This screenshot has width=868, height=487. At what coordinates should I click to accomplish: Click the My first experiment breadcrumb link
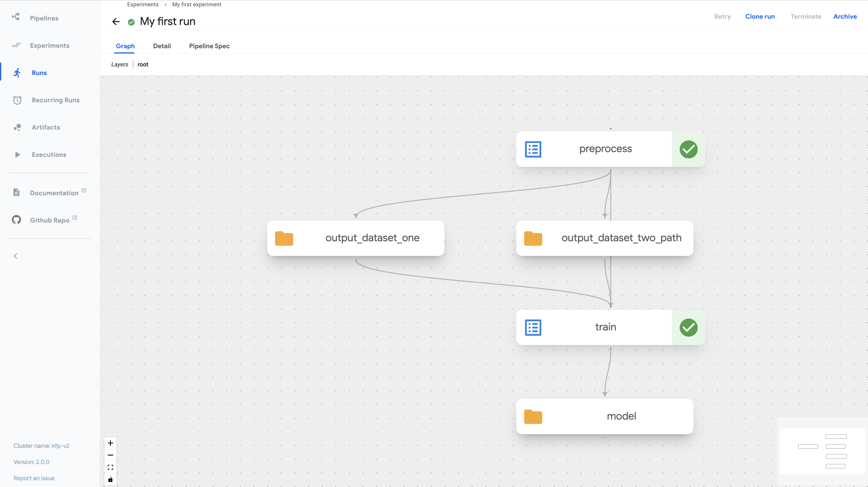coord(196,5)
